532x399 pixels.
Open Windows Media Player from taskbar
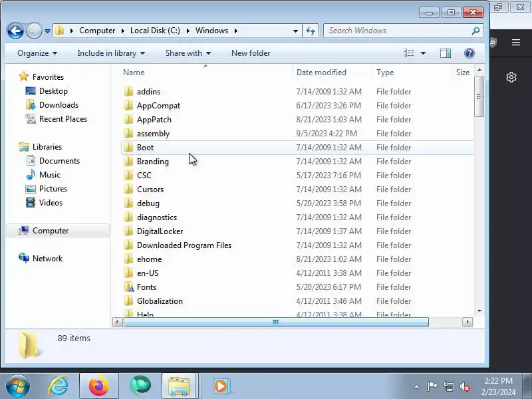(221, 386)
